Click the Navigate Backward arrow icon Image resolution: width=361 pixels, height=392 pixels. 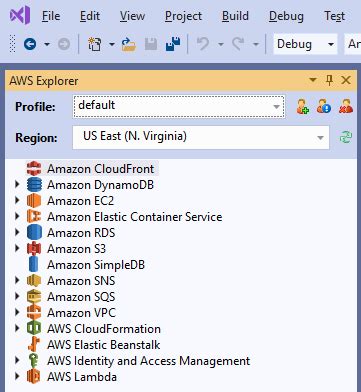[x=30, y=44]
